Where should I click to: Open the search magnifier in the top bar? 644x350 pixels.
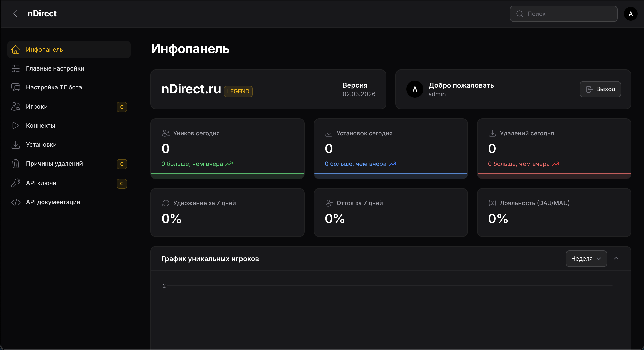[520, 14]
